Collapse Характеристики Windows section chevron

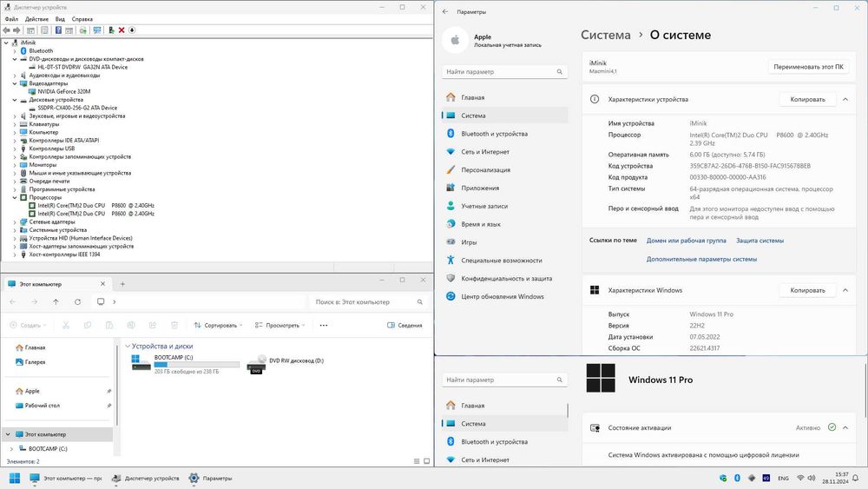(x=845, y=290)
